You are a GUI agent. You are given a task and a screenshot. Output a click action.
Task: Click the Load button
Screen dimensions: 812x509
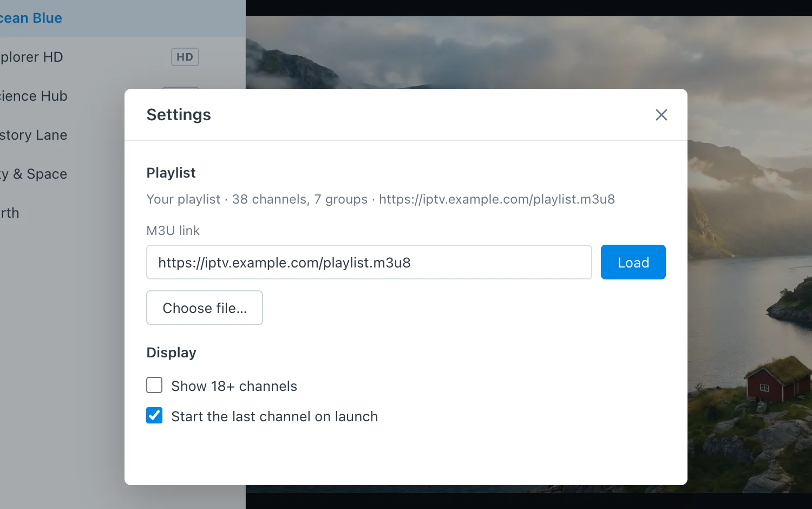[x=633, y=262]
